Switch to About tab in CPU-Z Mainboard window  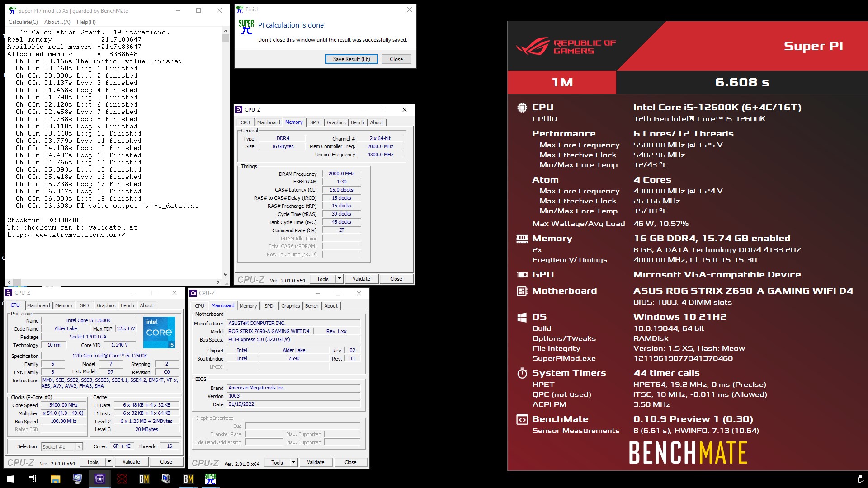331,306
